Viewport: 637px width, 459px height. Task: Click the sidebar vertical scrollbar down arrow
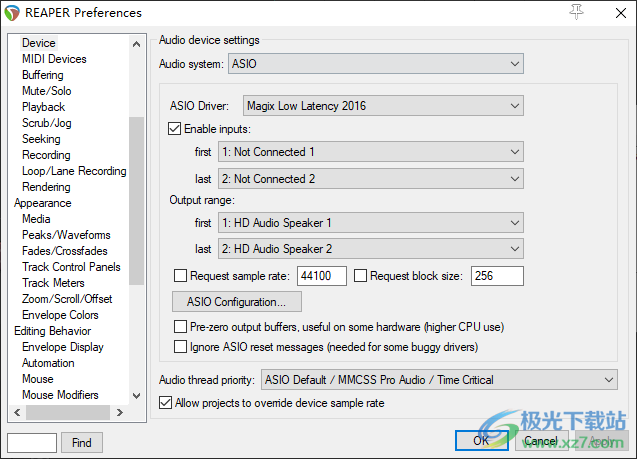tap(136, 396)
